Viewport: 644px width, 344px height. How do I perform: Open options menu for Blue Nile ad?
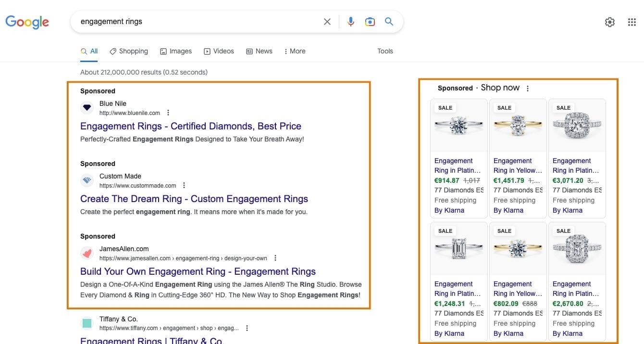click(167, 112)
